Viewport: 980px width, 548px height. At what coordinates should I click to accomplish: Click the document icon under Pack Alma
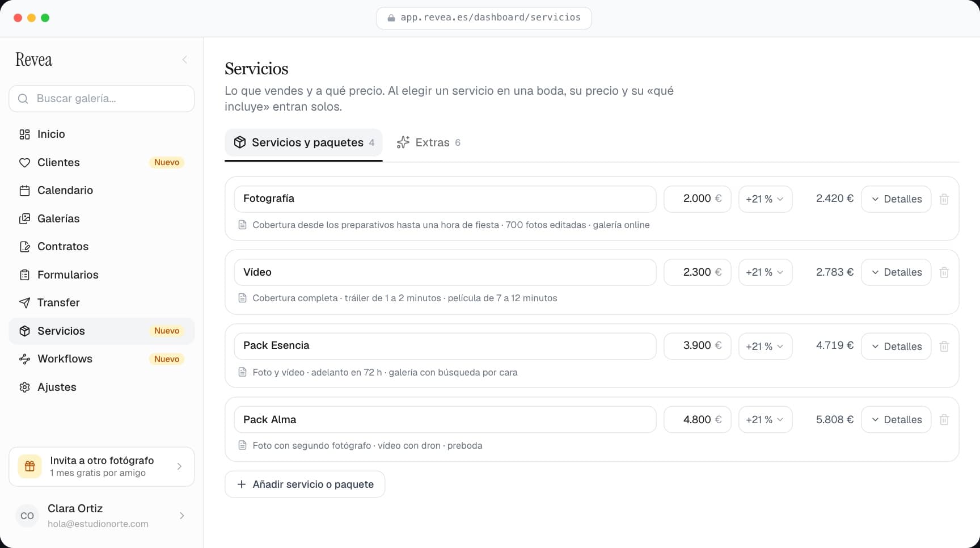242,445
